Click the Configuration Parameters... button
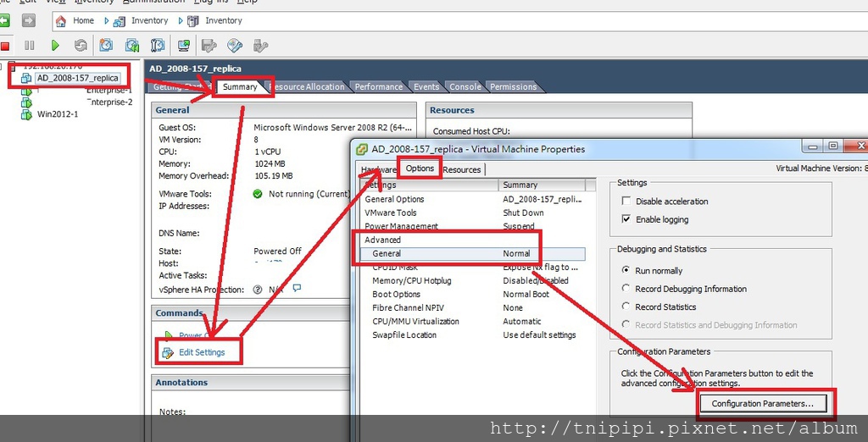 point(762,404)
